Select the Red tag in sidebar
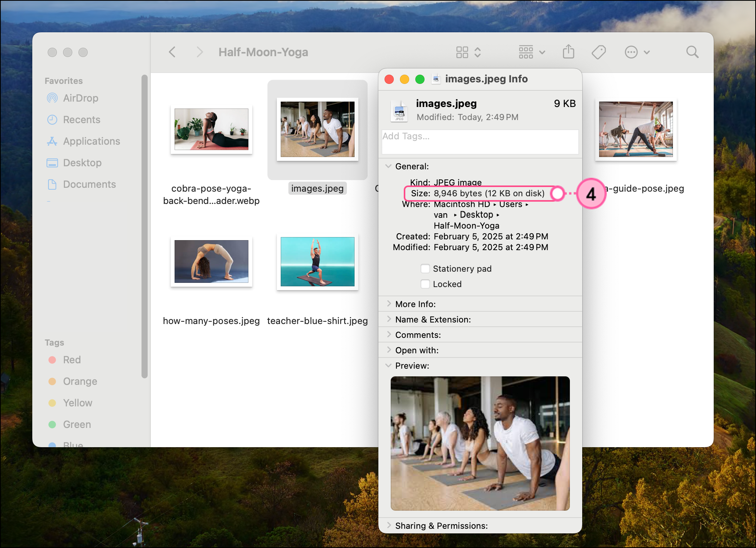Screen dimensions: 756x548 click(65, 360)
